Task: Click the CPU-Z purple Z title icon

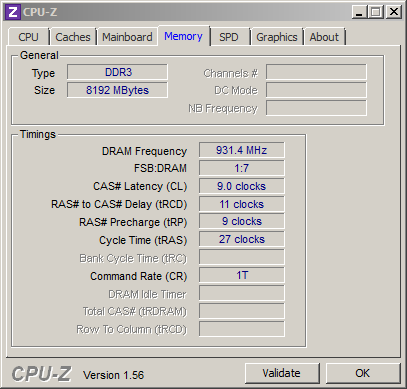Action: pos(13,12)
